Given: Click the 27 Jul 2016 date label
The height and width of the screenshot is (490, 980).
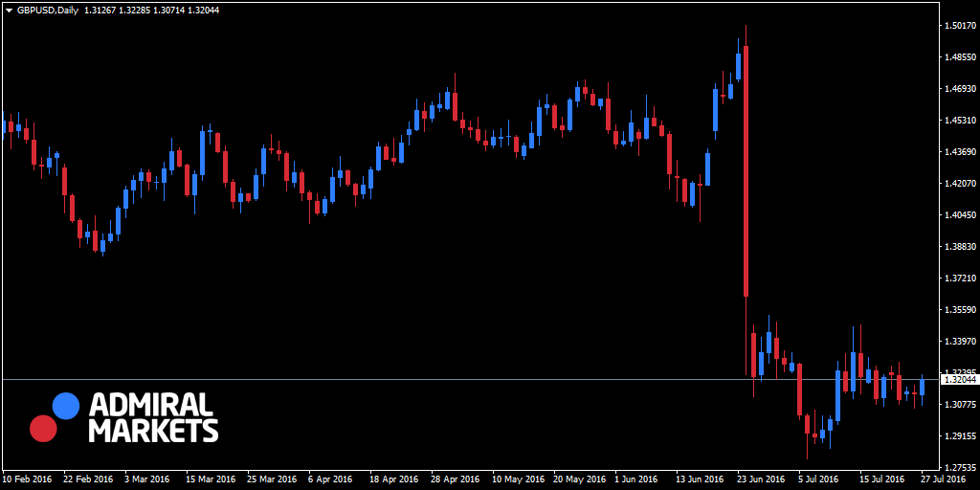Looking at the screenshot, I should pyautogui.click(x=943, y=479).
